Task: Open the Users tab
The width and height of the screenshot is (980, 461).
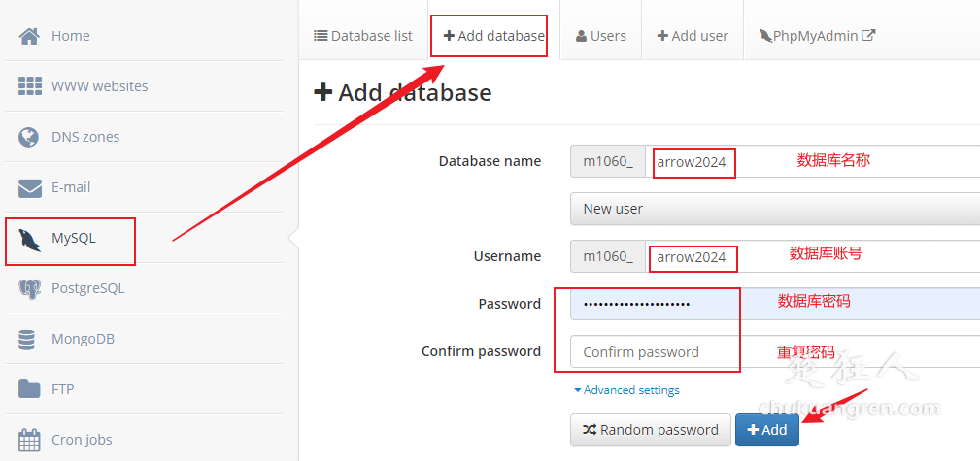Action: point(600,36)
